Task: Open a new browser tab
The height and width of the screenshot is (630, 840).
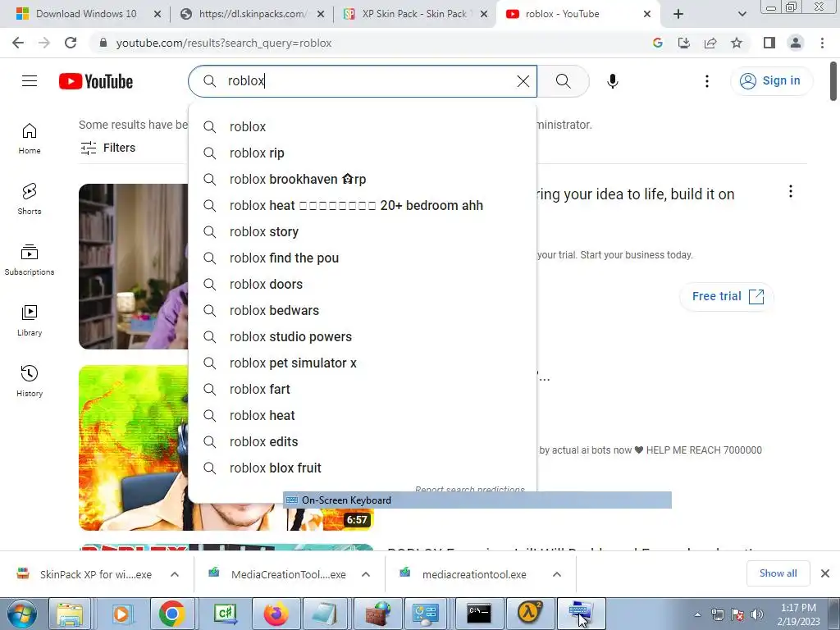Action: 678,14
